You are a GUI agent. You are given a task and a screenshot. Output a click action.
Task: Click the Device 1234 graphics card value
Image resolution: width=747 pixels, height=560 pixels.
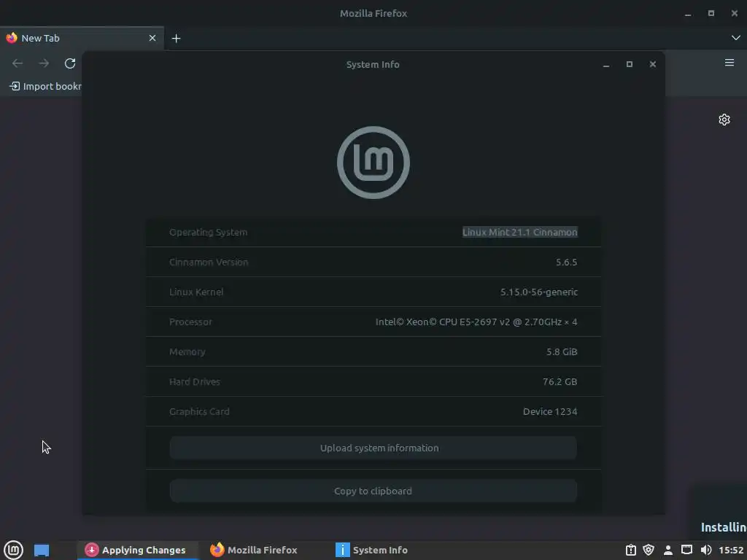[550, 412]
